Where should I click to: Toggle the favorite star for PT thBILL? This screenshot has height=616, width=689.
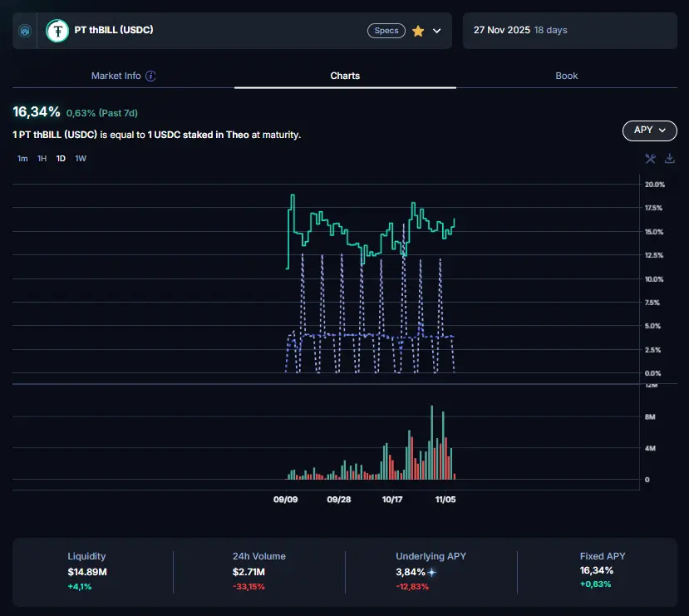click(x=418, y=31)
